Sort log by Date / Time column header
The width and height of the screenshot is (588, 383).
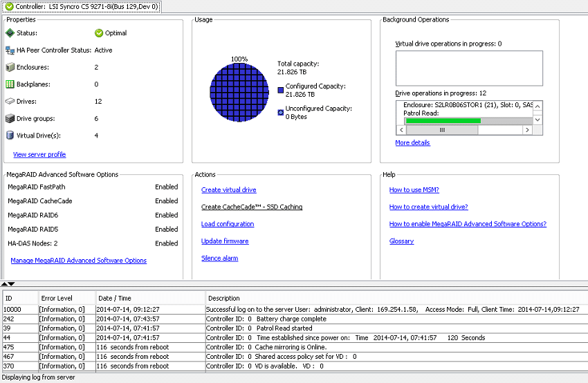(151, 298)
